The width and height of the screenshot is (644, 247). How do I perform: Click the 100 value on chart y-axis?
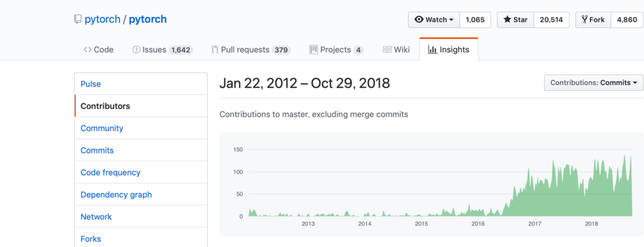tap(238, 171)
